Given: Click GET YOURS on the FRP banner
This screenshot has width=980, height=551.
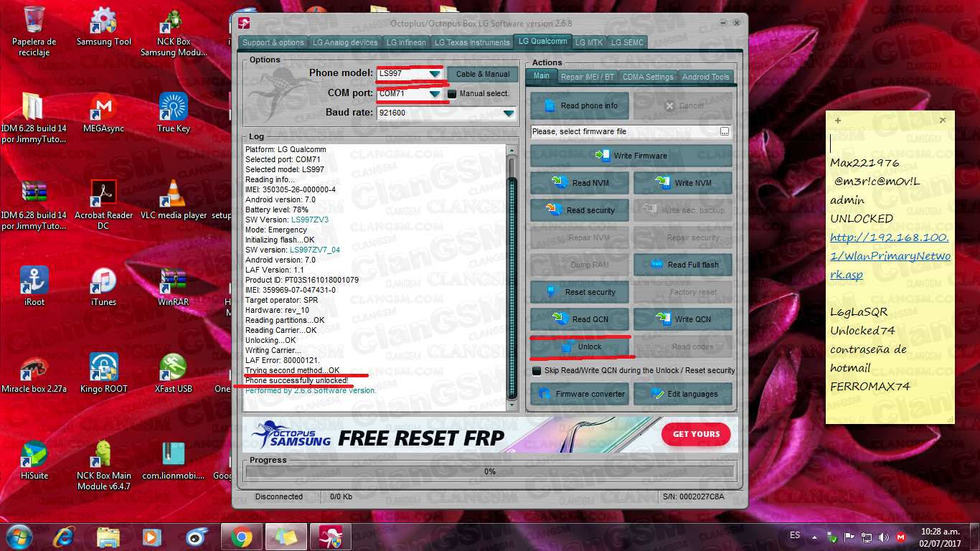Looking at the screenshot, I should [x=696, y=434].
